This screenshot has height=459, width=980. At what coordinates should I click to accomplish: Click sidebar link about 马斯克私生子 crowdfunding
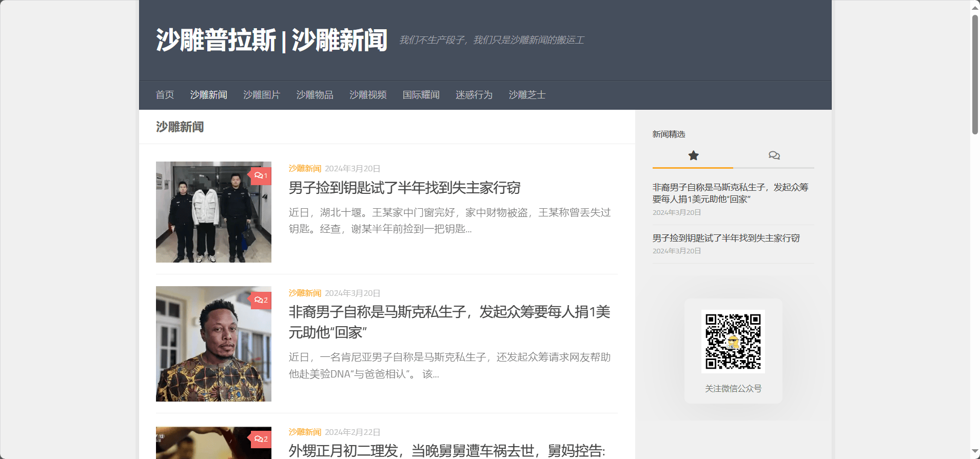(x=730, y=193)
